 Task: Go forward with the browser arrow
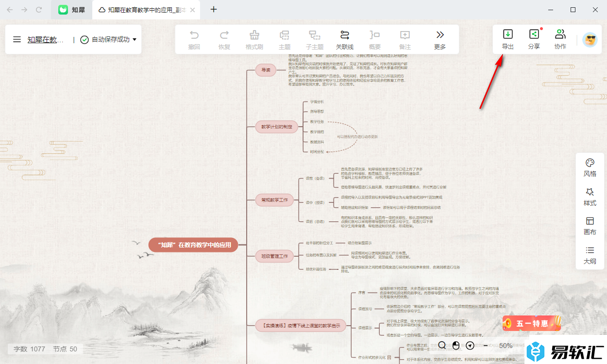[24, 10]
